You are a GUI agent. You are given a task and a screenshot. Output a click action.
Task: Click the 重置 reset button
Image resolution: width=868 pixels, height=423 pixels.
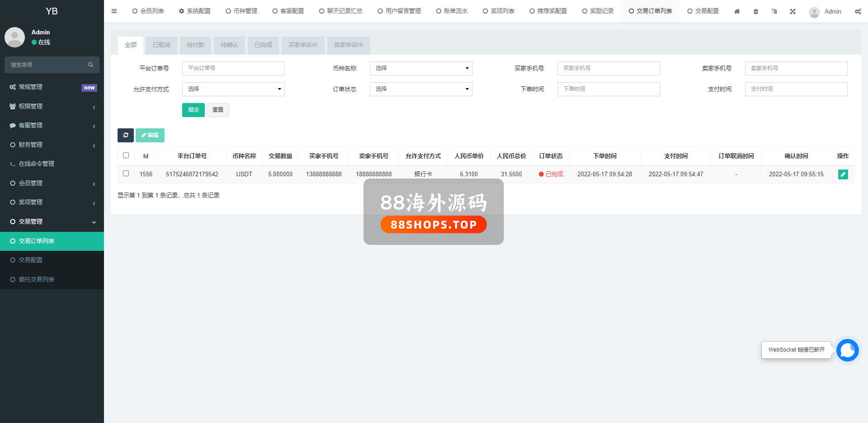pyautogui.click(x=218, y=110)
